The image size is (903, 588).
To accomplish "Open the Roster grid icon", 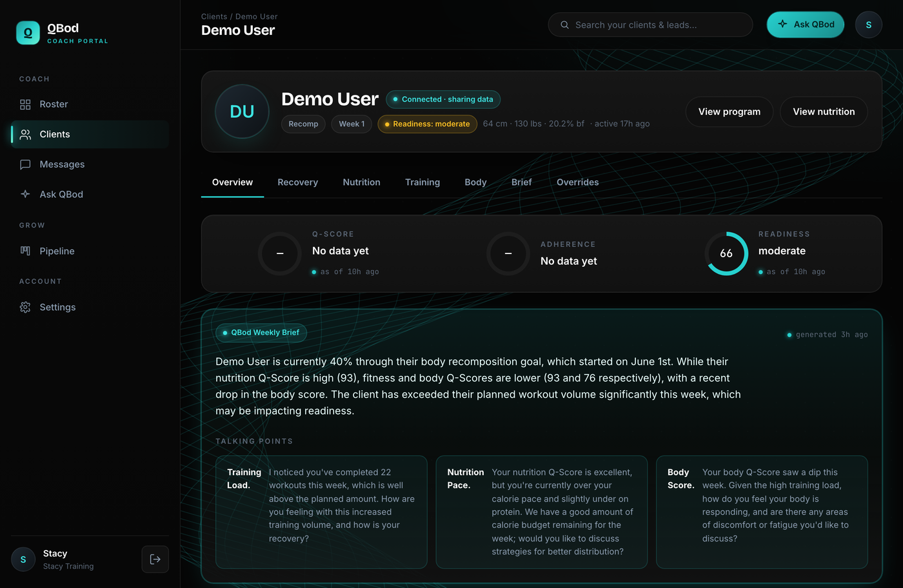I will click(25, 104).
